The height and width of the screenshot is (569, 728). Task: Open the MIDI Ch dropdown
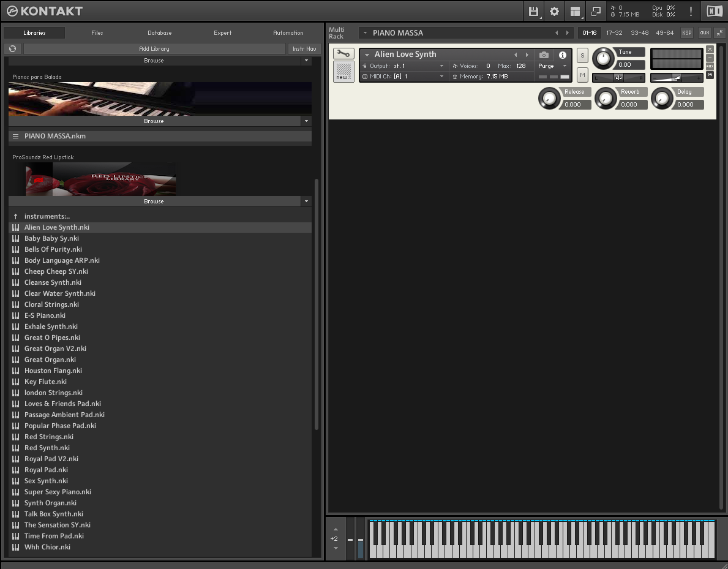pos(441,77)
